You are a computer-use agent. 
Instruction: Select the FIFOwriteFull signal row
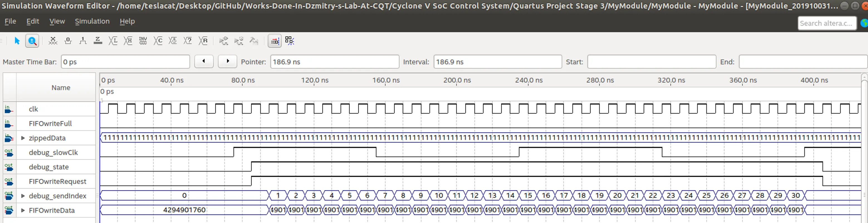click(50, 123)
